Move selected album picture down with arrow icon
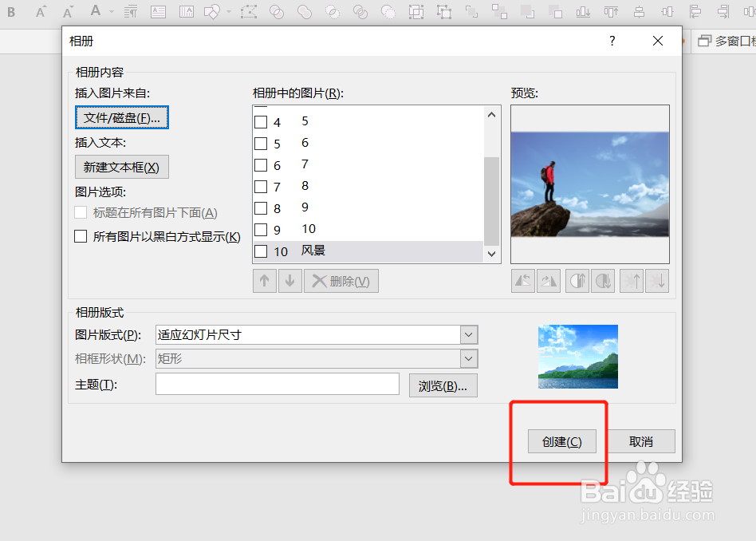This screenshot has width=756, height=541. (x=289, y=280)
